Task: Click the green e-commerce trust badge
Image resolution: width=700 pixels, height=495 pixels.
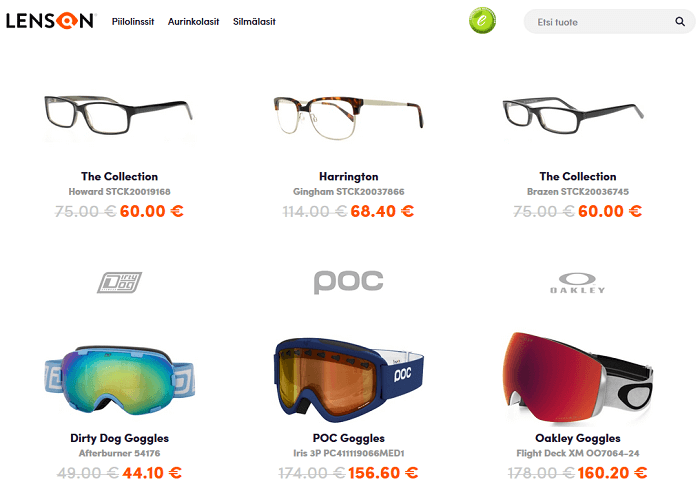Action: pyautogui.click(x=482, y=21)
